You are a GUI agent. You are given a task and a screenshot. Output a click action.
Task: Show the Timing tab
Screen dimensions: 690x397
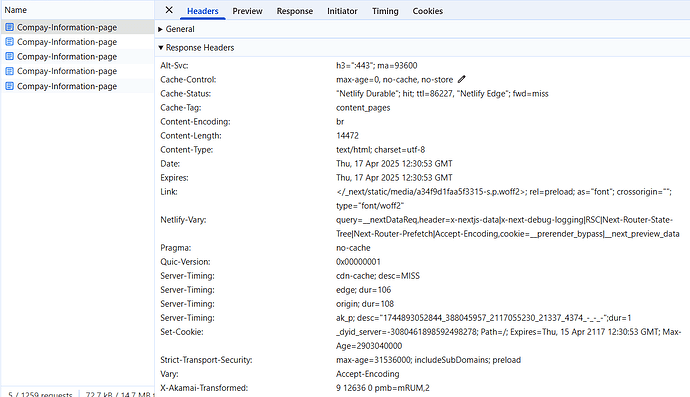tap(385, 11)
